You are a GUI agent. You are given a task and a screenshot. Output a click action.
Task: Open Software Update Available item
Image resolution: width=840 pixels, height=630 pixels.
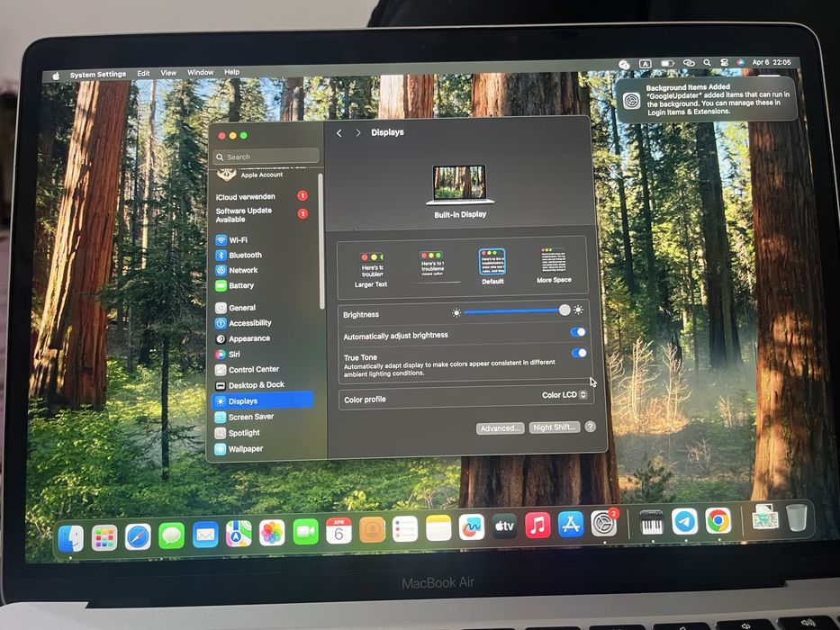tap(261, 215)
